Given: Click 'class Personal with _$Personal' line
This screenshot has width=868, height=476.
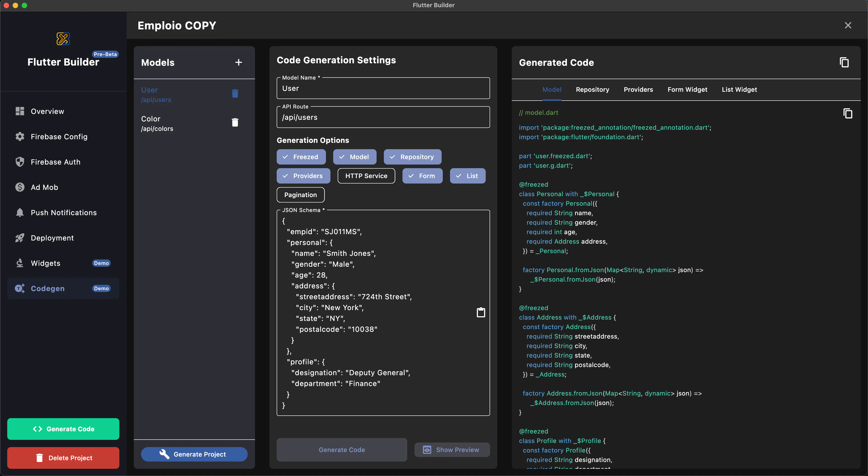Looking at the screenshot, I should [x=569, y=194].
